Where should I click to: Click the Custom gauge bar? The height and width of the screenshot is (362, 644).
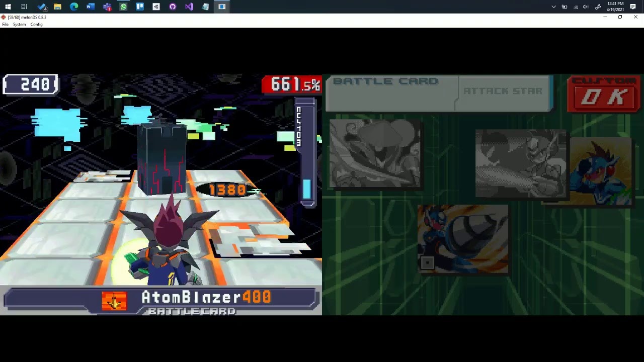[306, 152]
